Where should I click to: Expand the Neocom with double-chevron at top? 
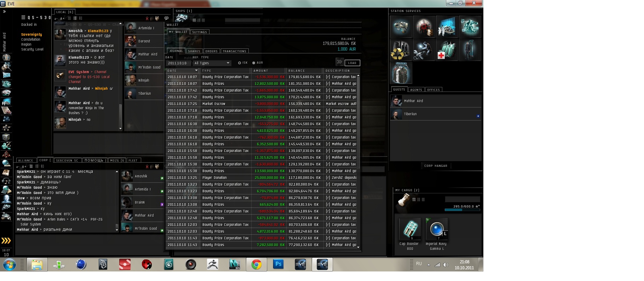pos(4,12)
